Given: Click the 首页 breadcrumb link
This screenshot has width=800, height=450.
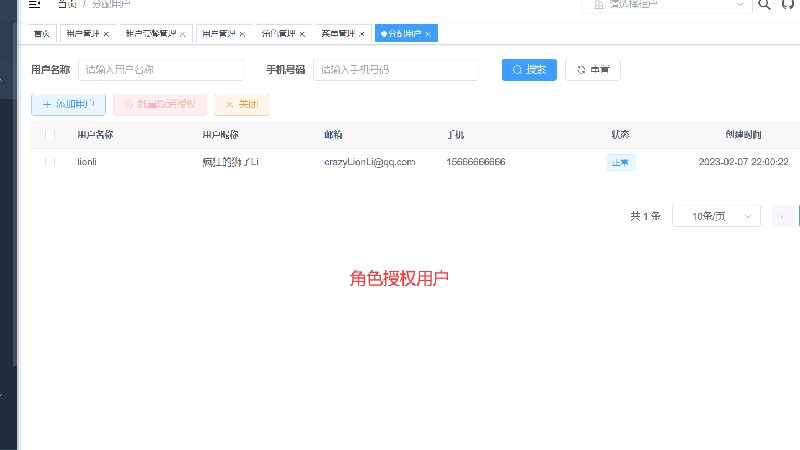Looking at the screenshot, I should click(67, 4).
